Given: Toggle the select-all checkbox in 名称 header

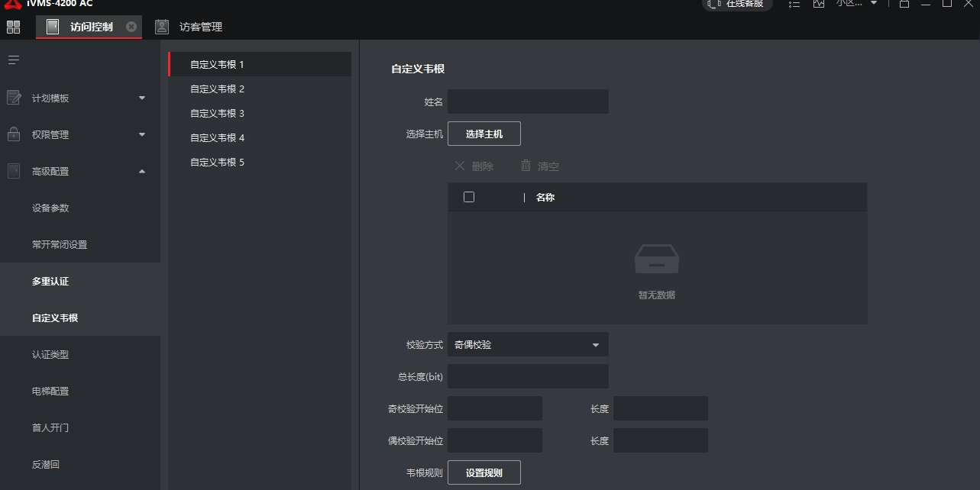Looking at the screenshot, I should (x=469, y=197).
